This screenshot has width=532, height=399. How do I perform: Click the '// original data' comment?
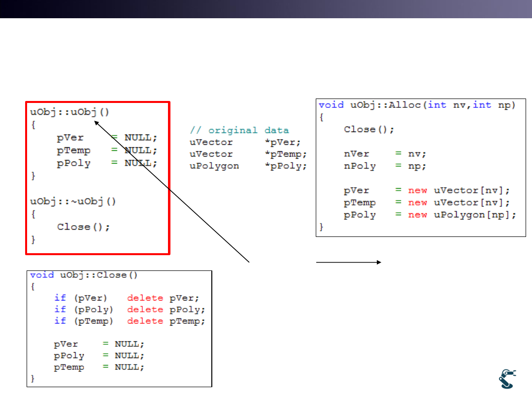(x=239, y=131)
